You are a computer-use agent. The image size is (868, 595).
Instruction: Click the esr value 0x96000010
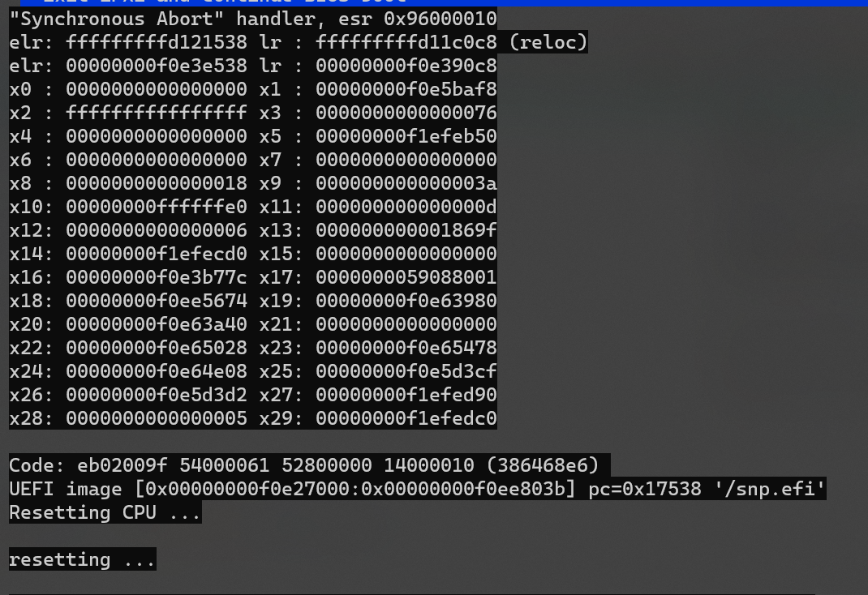click(x=440, y=19)
